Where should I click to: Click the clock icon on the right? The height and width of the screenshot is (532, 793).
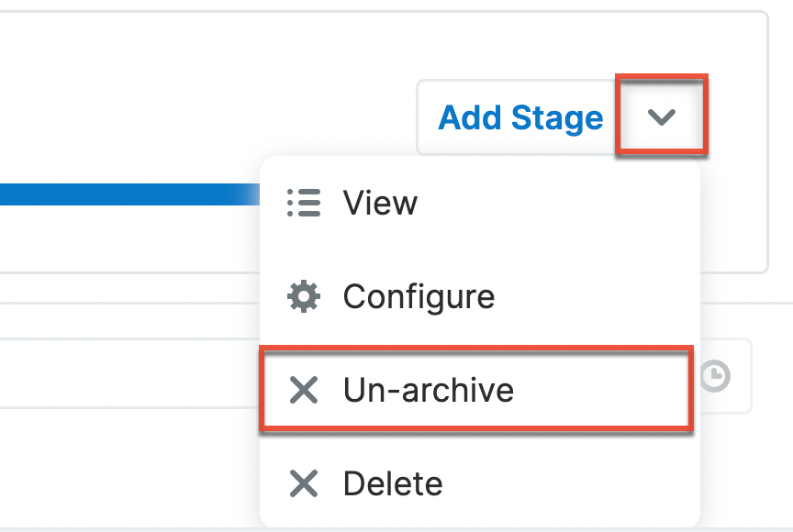pos(716,376)
